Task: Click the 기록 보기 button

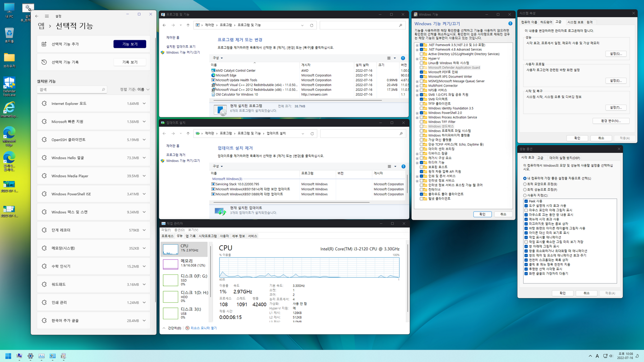Action: [130, 62]
